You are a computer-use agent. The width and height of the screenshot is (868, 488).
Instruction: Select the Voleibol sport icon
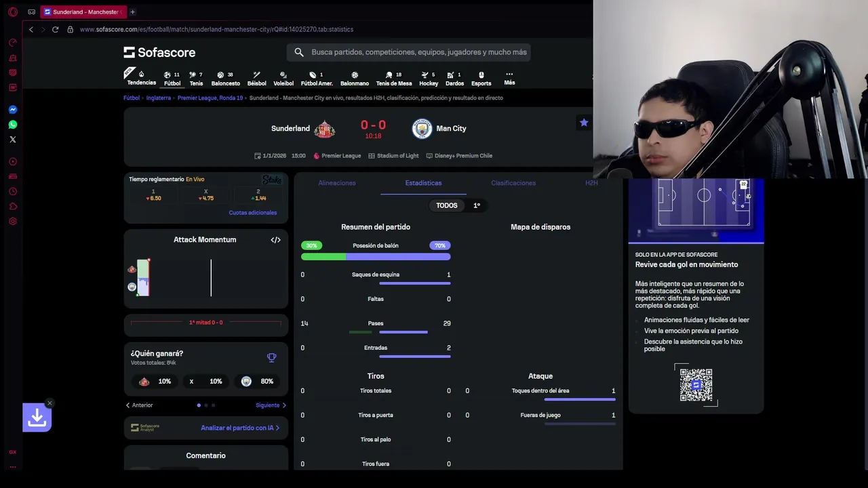[x=283, y=79]
